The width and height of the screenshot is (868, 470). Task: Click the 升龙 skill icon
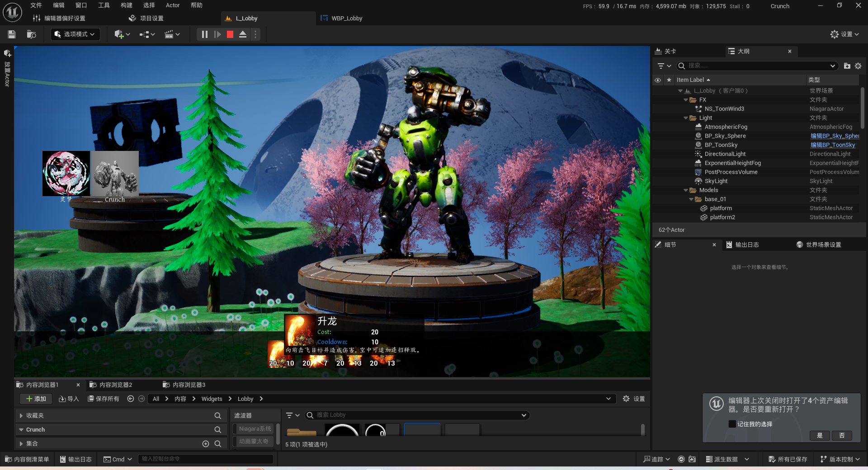(299, 330)
